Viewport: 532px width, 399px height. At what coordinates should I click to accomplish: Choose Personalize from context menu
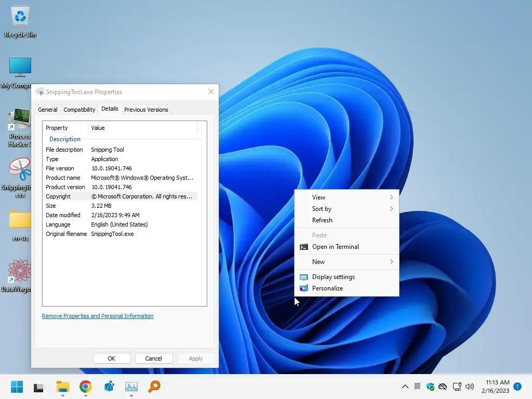[347, 288]
